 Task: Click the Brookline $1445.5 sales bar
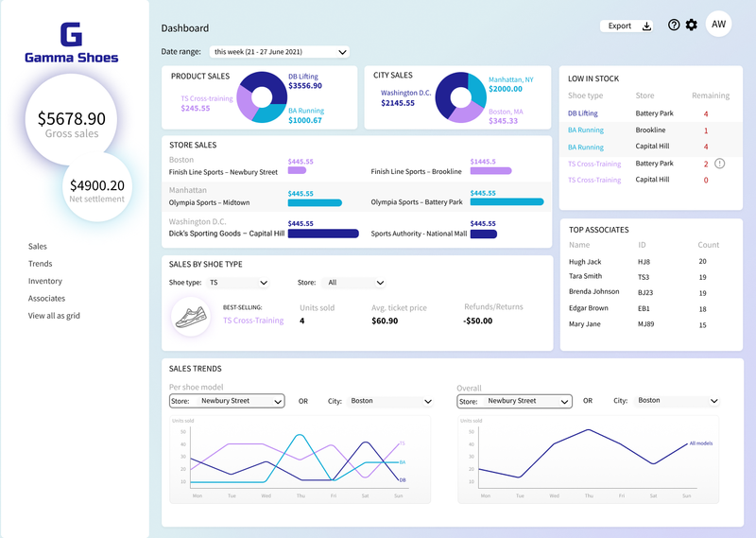tap(490, 170)
